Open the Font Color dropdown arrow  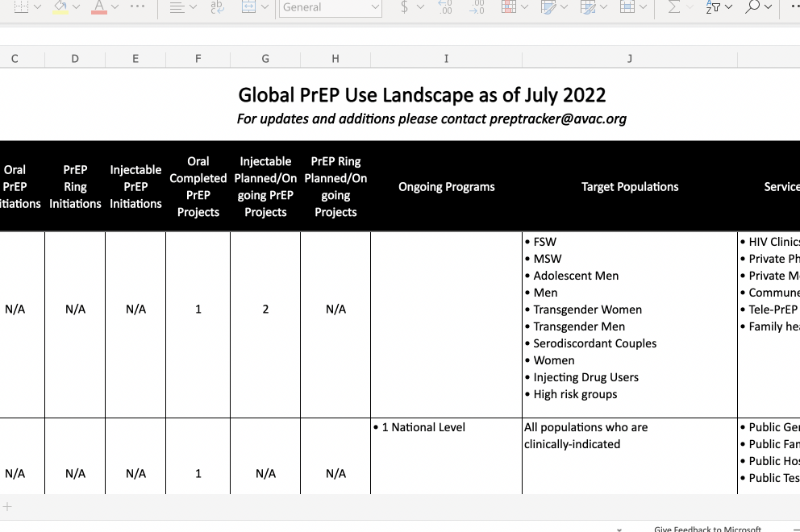(x=115, y=6)
